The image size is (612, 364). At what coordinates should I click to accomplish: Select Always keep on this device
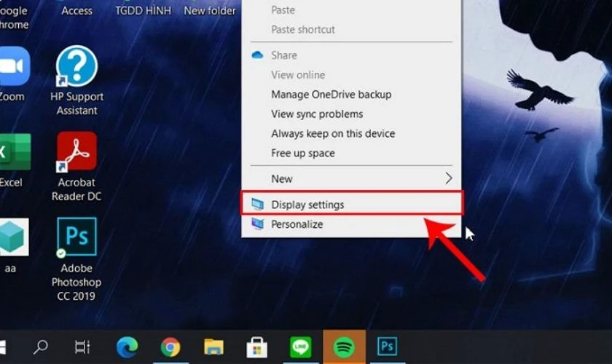click(x=352, y=133)
